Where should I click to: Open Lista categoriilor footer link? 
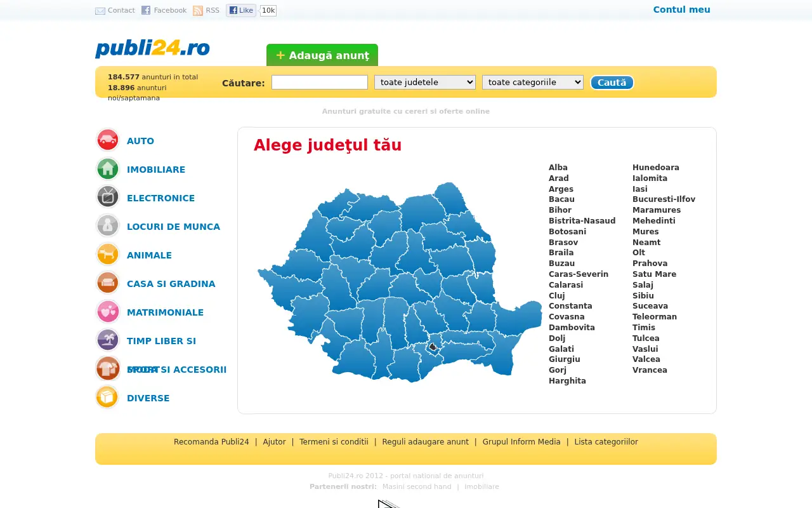point(606,442)
